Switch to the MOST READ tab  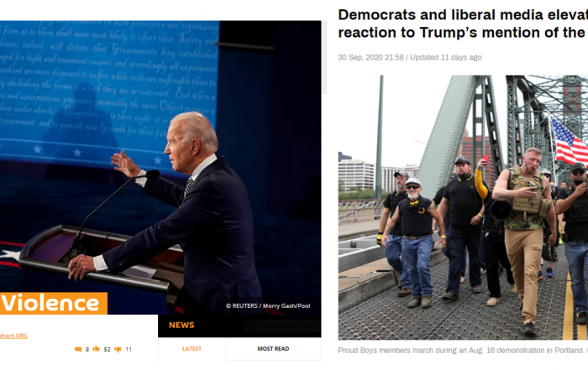click(273, 349)
